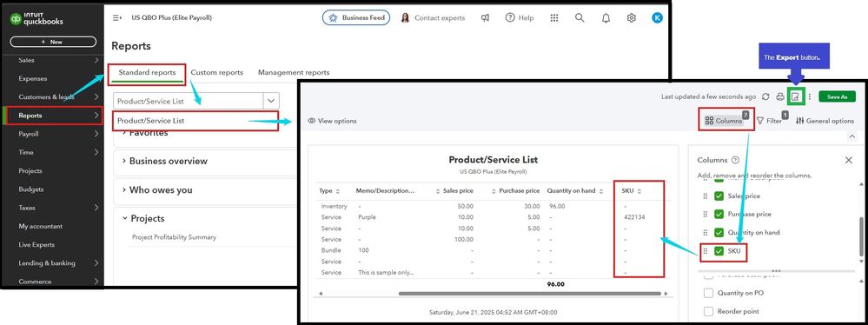Open the K user profile avatar
This screenshot has width=868, height=325.
click(657, 17)
